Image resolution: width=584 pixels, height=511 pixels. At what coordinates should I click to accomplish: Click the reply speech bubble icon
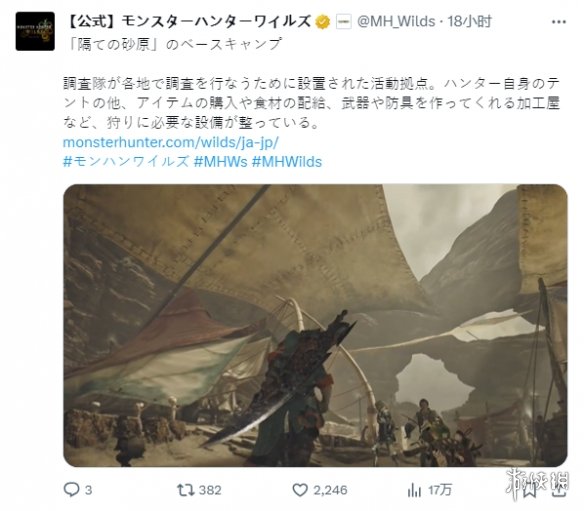pyautogui.click(x=71, y=489)
